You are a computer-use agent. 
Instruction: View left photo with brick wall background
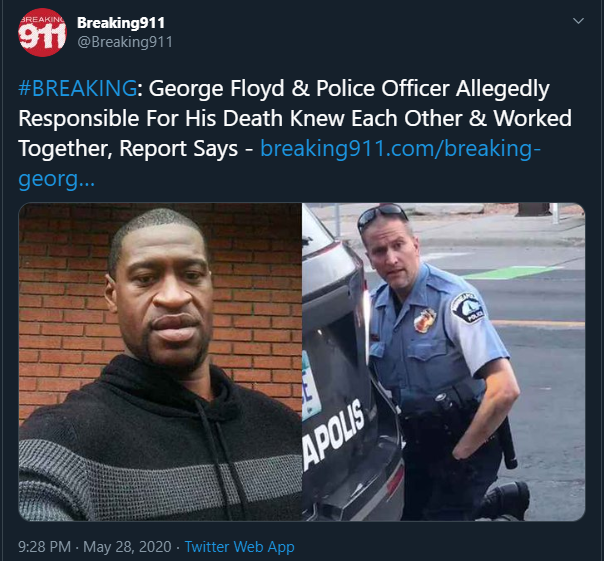[x=160, y=362]
